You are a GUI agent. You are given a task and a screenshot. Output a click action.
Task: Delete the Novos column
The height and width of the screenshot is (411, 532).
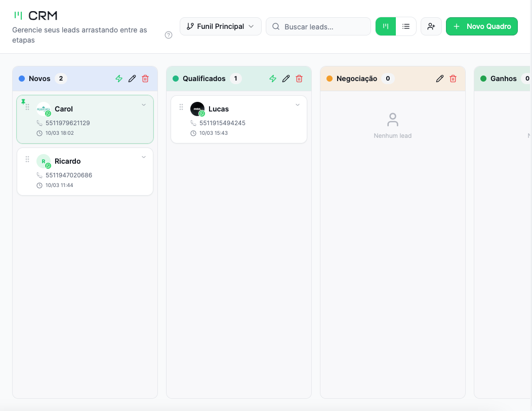coord(145,79)
